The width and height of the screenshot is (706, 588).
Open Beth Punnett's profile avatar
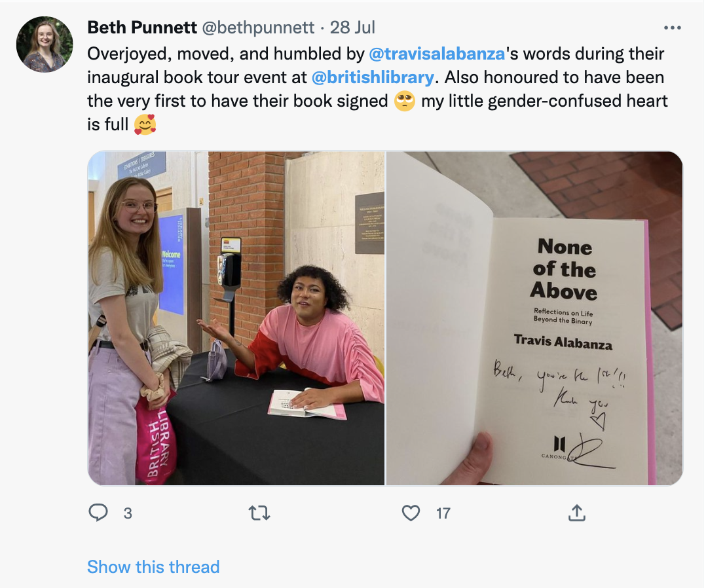[x=45, y=44]
